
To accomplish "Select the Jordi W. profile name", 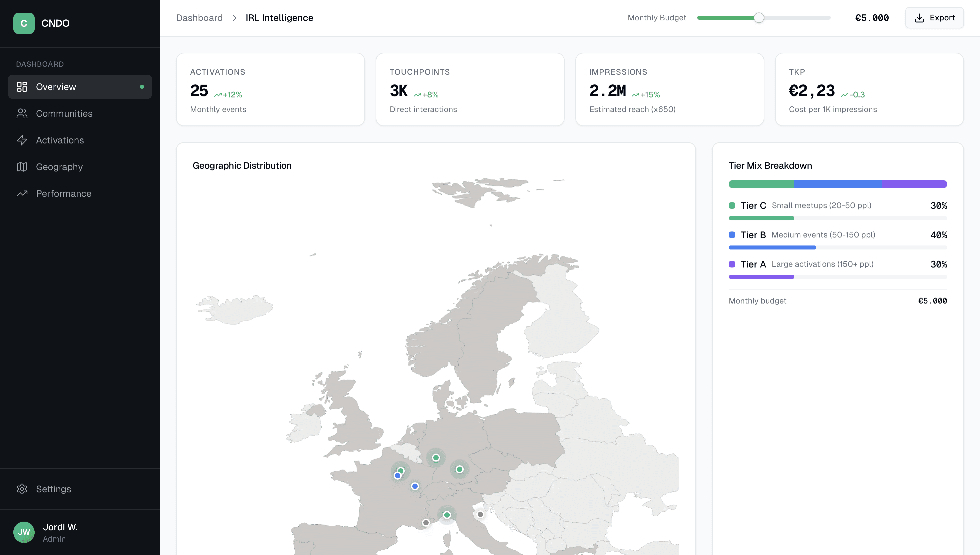I will tap(60, 527).
